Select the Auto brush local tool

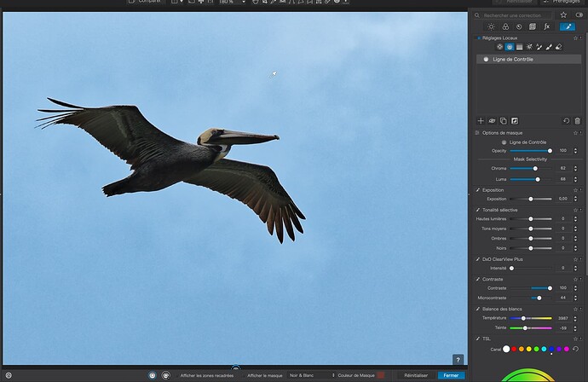click(x=539, y=47)
